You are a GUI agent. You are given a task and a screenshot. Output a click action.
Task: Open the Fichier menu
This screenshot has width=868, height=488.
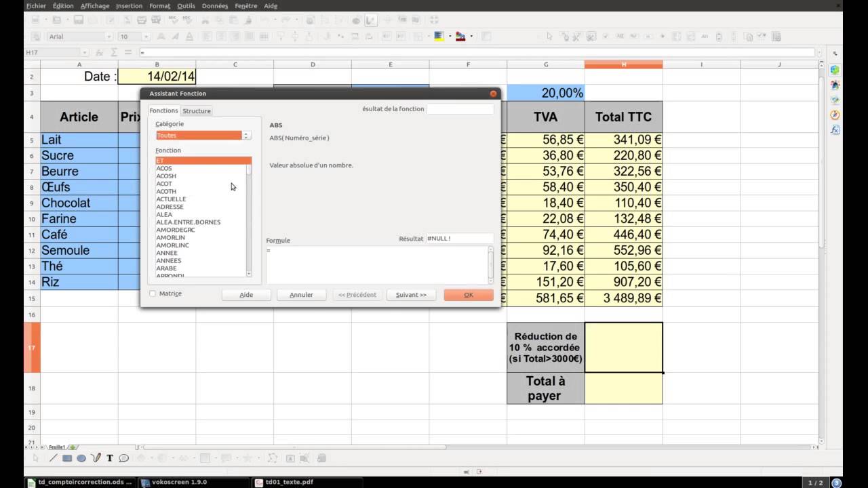pos(35,5)
